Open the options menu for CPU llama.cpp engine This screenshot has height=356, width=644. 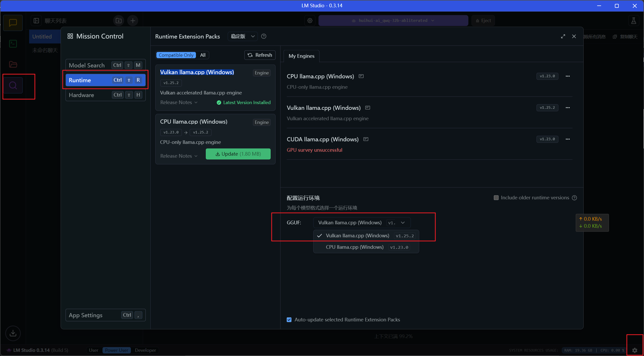(x=568, y=76)
